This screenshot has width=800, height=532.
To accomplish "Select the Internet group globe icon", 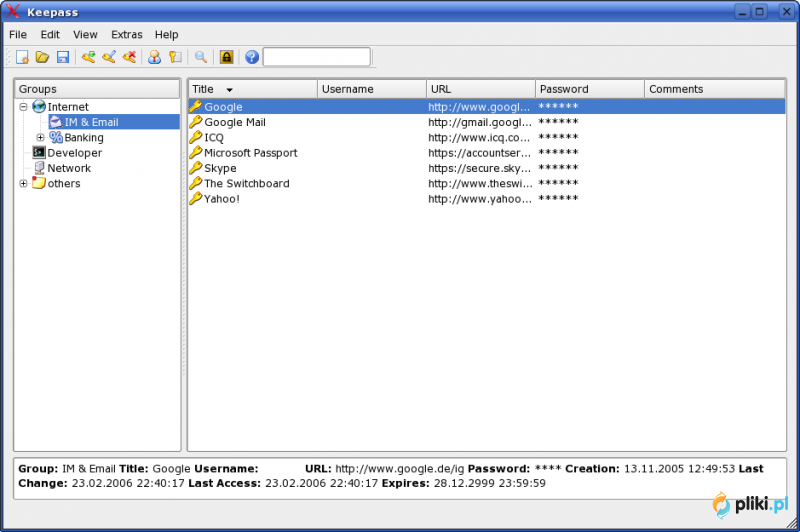I will 39,107.
